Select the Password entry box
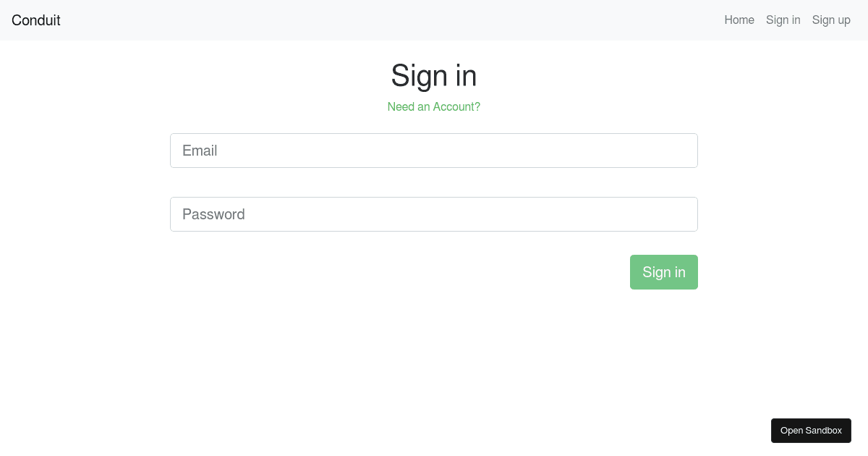This screenshot has height=456, width=868. click(x=434, y=214)
